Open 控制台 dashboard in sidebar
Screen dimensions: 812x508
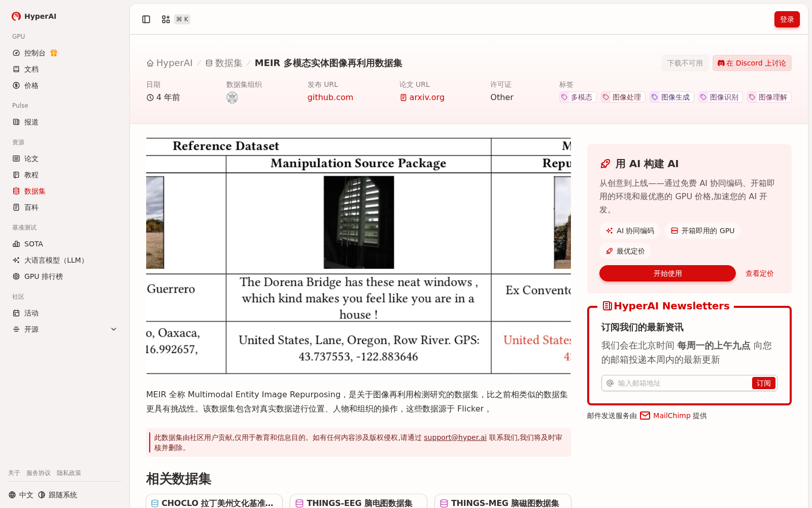pos(35,53)
